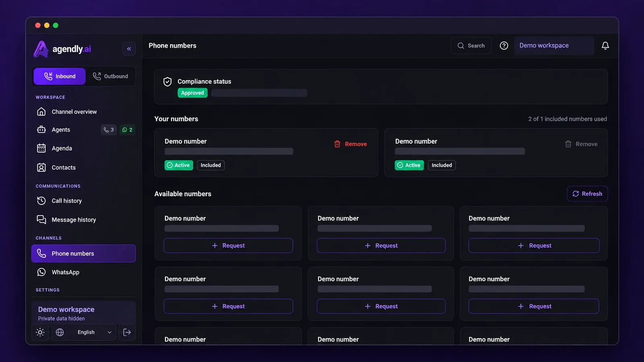Switch to Inbound mode

pos(60,76)
